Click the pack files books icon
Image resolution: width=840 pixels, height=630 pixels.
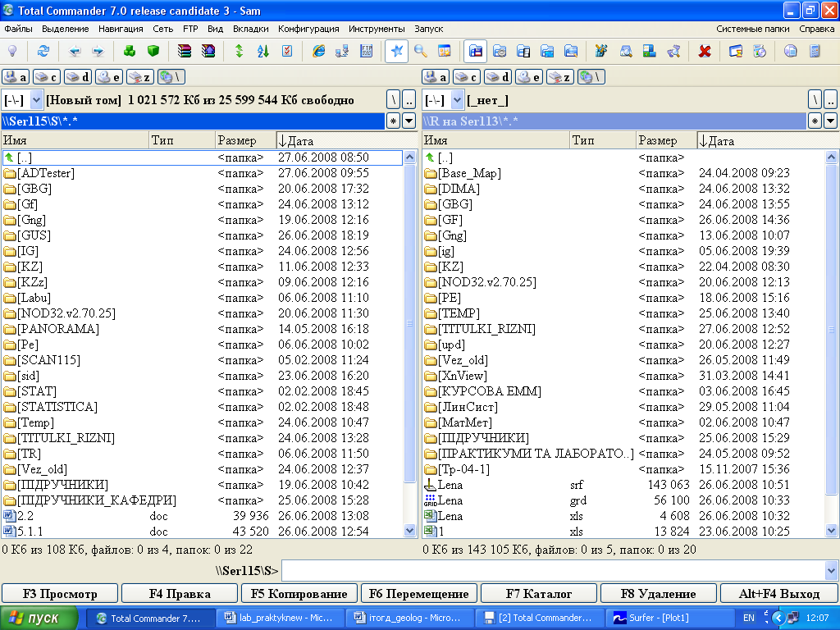tap(185, 51)
